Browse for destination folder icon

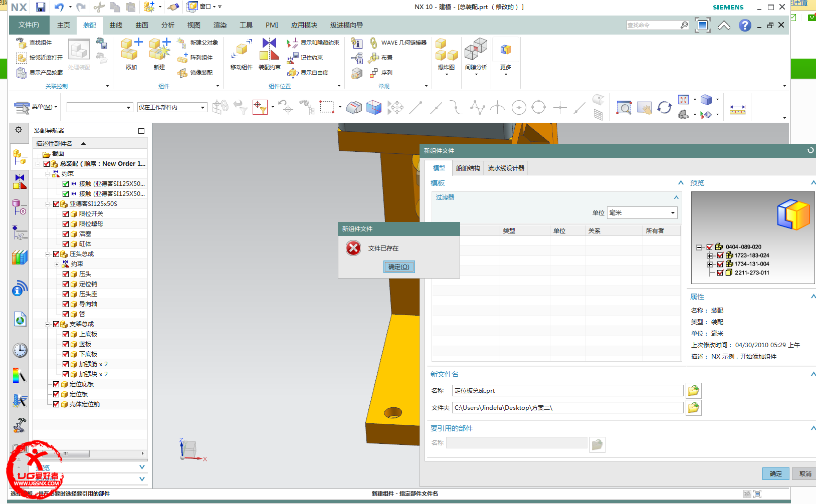(693, 408)
